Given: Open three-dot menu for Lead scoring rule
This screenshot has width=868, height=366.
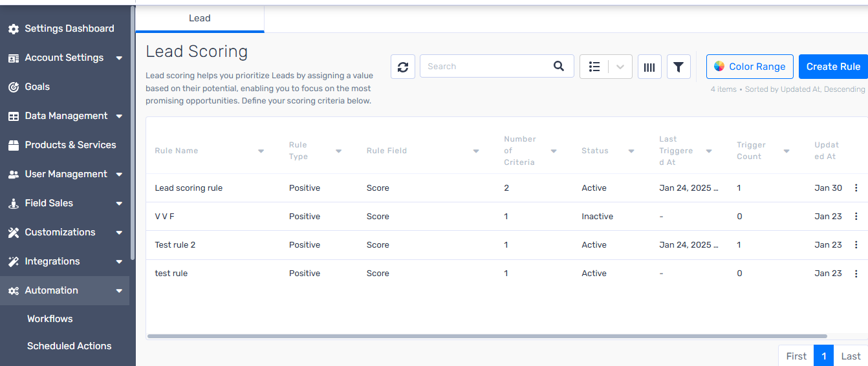Looking at the screenshot, I should [x=856, y=188].
